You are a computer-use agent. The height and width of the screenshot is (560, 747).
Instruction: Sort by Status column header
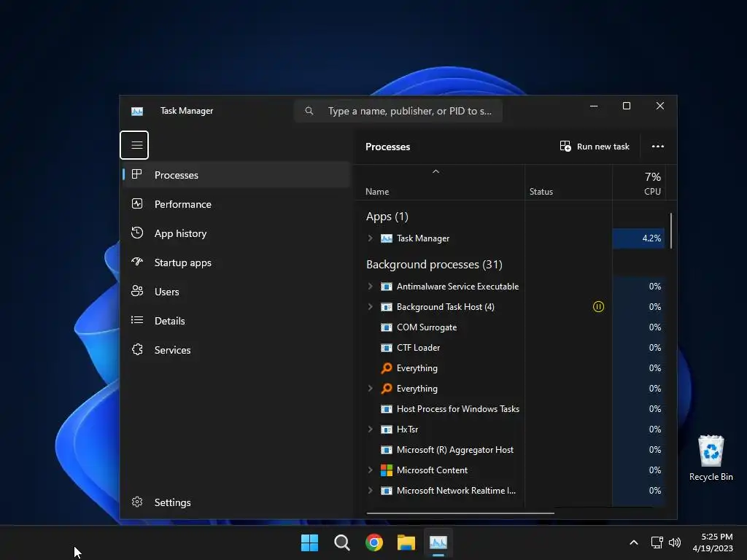pyautogui.click(x=568, y=183)
